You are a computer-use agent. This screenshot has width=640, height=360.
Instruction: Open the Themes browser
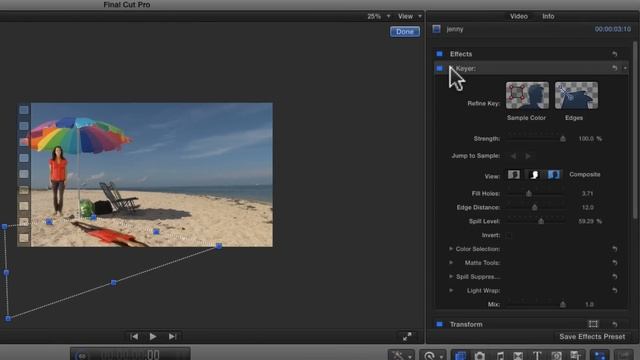[576, 356]
